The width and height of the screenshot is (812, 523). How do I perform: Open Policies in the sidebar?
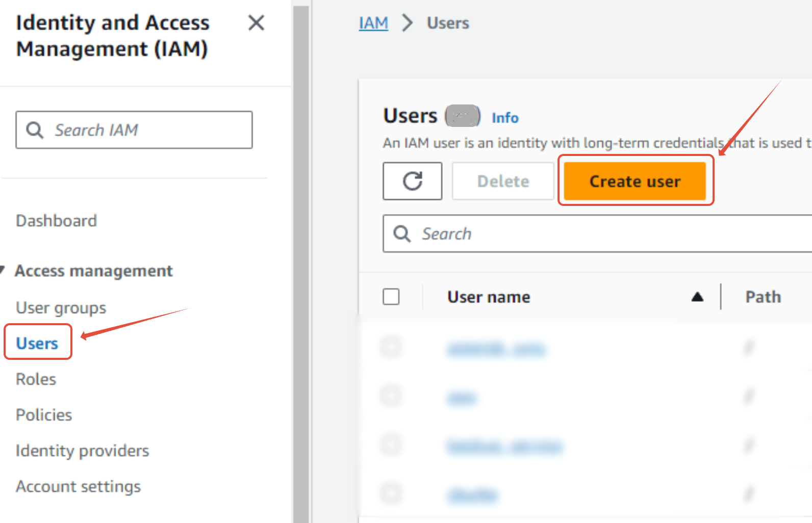point(44,415)
